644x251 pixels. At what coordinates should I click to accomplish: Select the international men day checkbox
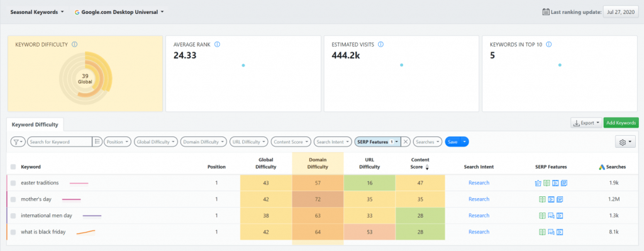(x=14, y=216)
